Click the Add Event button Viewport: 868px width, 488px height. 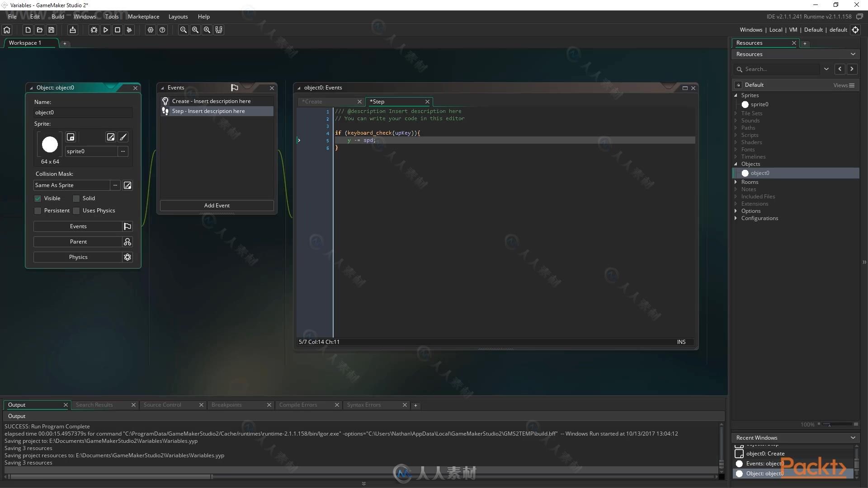click(x=217, y=206)
